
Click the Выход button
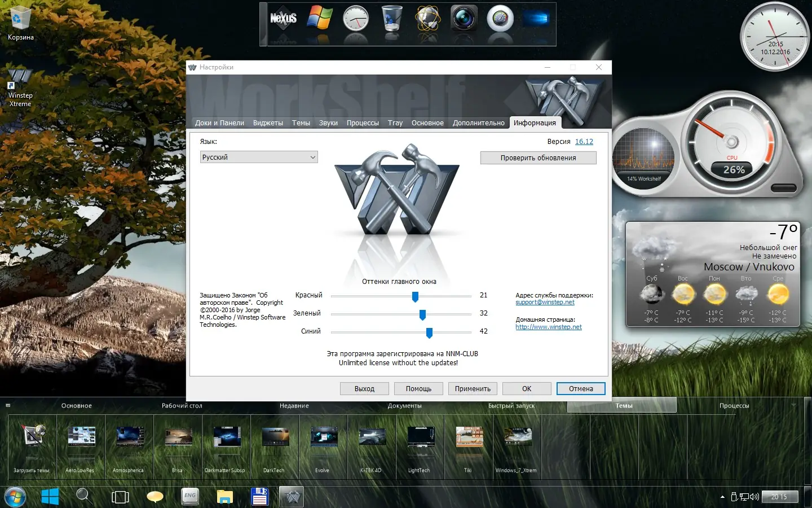click(364, 389)
